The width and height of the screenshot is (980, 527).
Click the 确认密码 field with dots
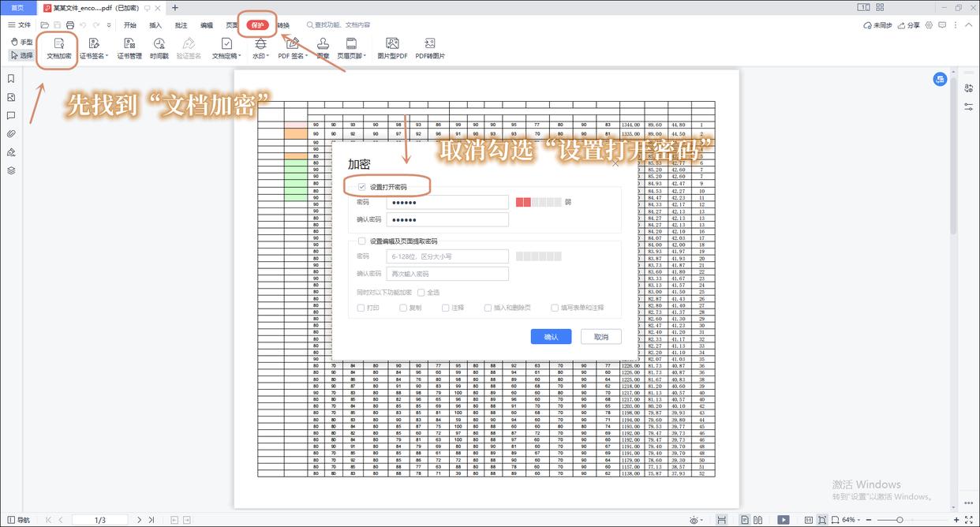pos(447,219)
